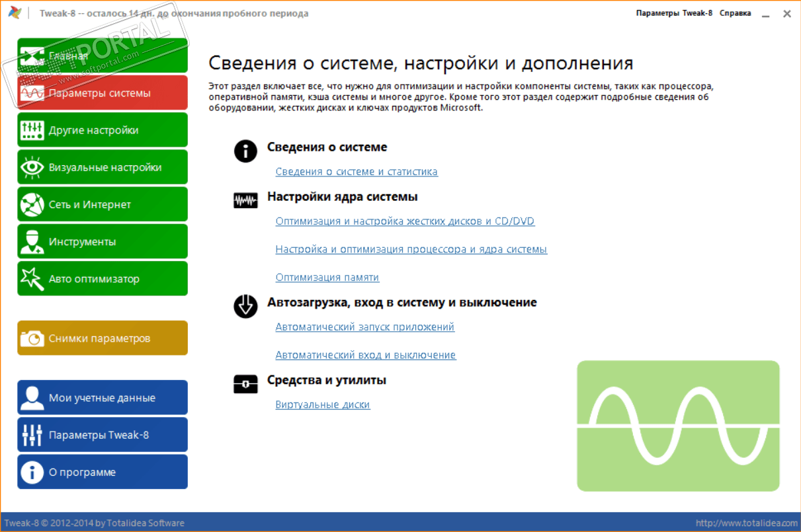Click the doctor icon on Инструменты
This screenshot has width=801, height=532.
[x=32, y=242]
